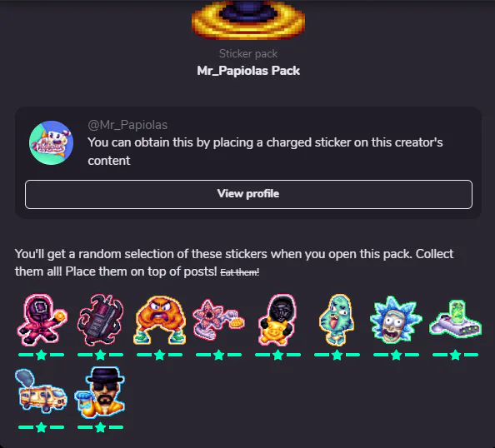Image resolution: width=495 pixels, height=448 pixels.
Task: Choose the teal tongue-out creature sticker
Action: pyautogui.click(x=337, y=321)
